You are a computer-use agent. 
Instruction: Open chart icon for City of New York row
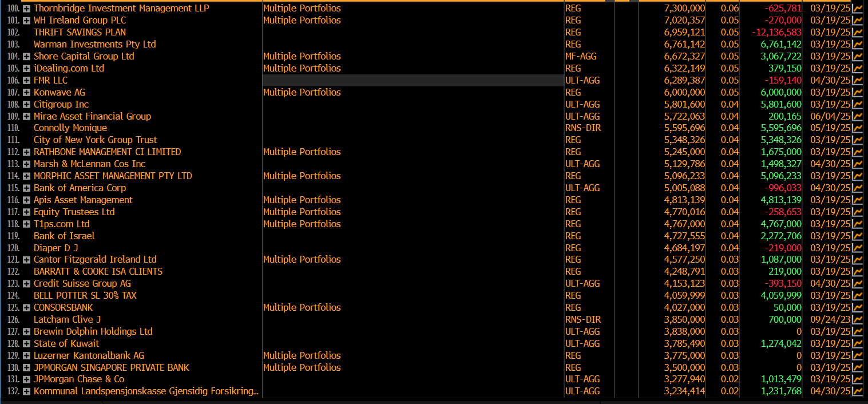click(857, 140)
